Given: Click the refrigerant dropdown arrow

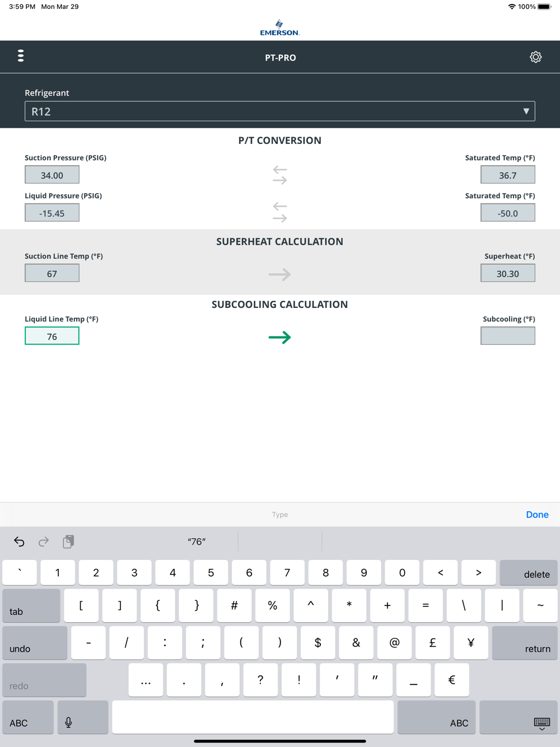Looking at the screenshot, I should [x=526, y=111].
